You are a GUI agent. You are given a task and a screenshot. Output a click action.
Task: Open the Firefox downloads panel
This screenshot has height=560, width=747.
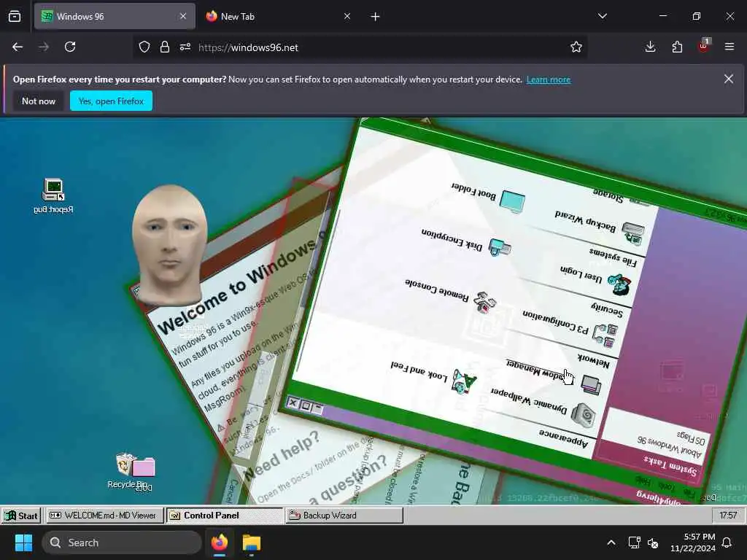point(650,47)
